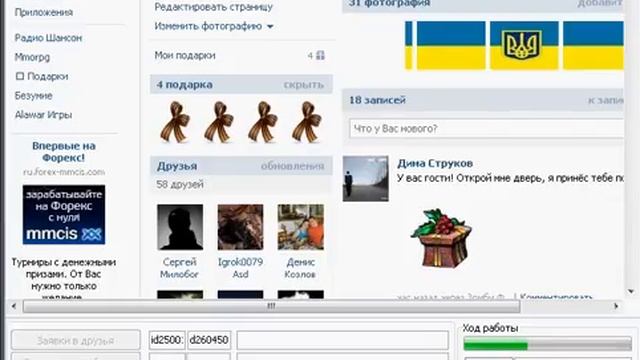Click the Впервые на Форекс! ad title

[64, 151]
